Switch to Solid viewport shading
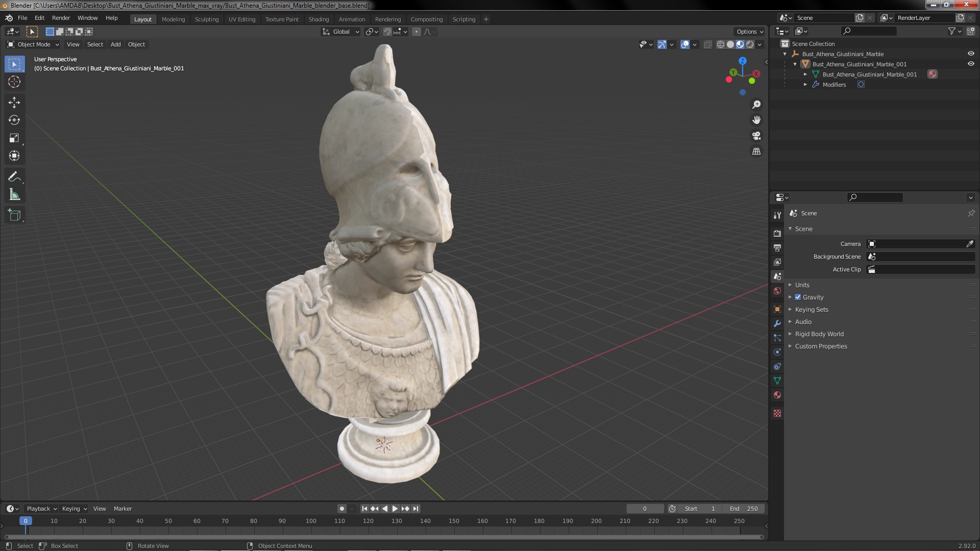980x551 pixels. [x=730, y=44]
